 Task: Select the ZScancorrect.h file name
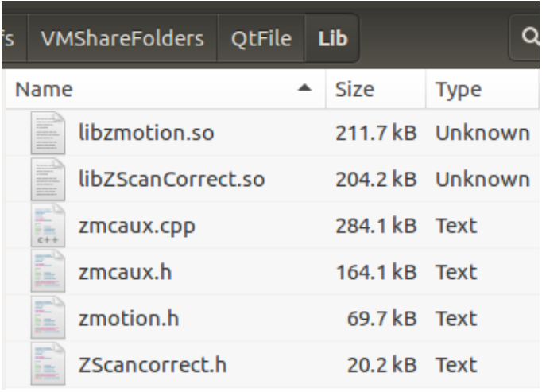tap(153, 365)
